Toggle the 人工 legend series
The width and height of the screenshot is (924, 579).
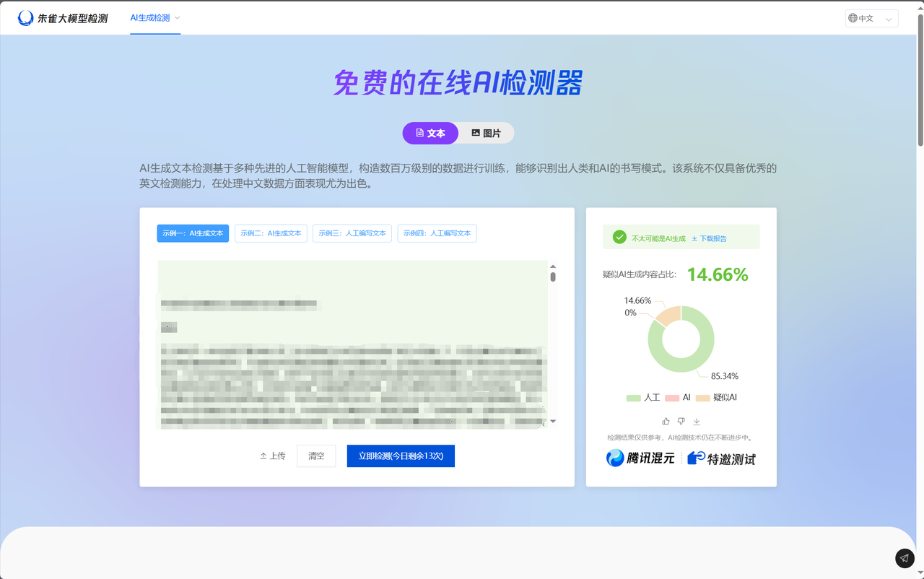(643, 398)
